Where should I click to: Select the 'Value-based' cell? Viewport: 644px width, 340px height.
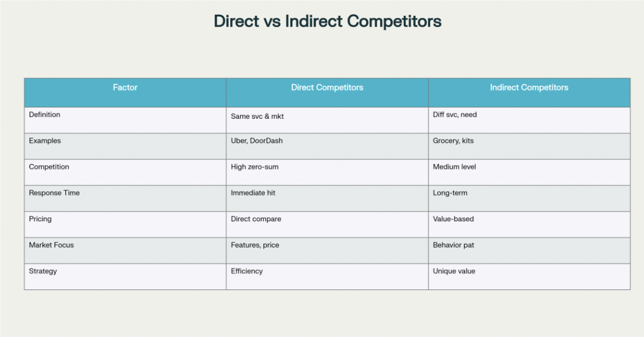(453, 219)
